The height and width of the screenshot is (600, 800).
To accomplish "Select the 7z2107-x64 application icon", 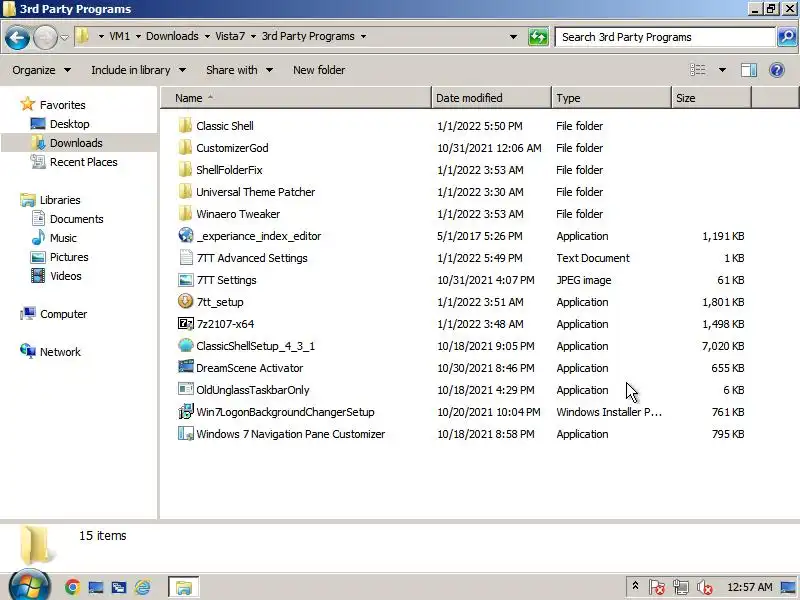I will (x=186, y=323).
